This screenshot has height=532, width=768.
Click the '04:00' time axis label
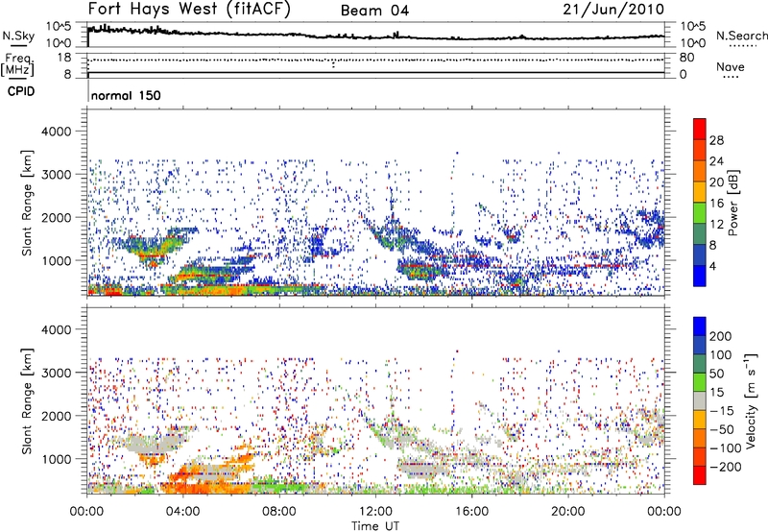[x=182, y=512]
